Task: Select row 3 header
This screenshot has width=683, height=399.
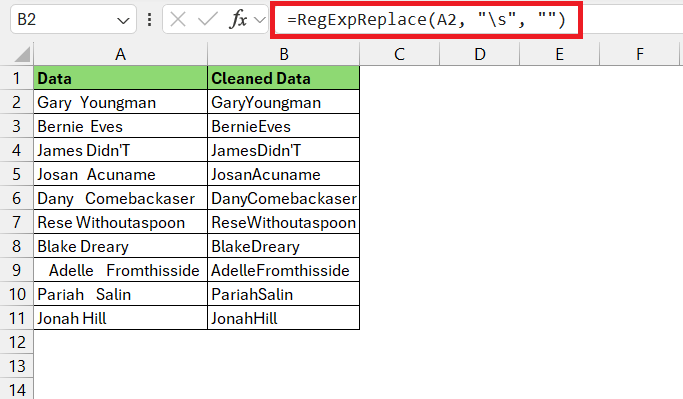Action: point(17,126)
